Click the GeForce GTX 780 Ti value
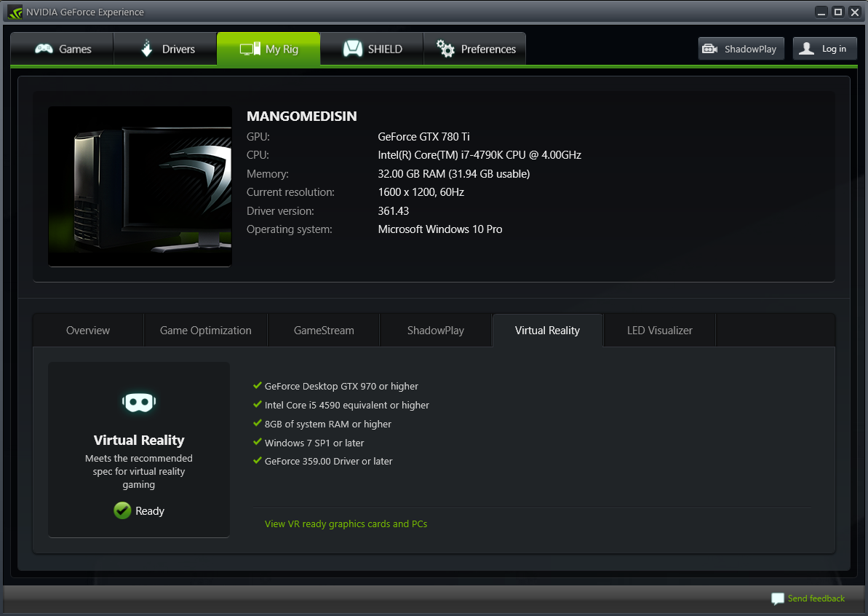The width and height of the screenshot is (868, 616). [x=423, y=136]
